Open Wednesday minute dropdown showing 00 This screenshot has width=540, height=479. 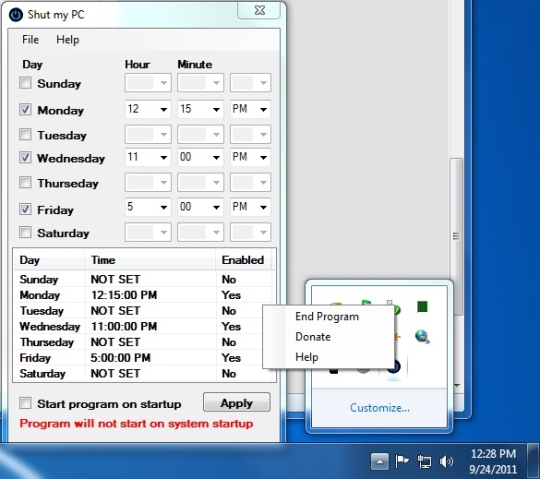coord(200,157)
